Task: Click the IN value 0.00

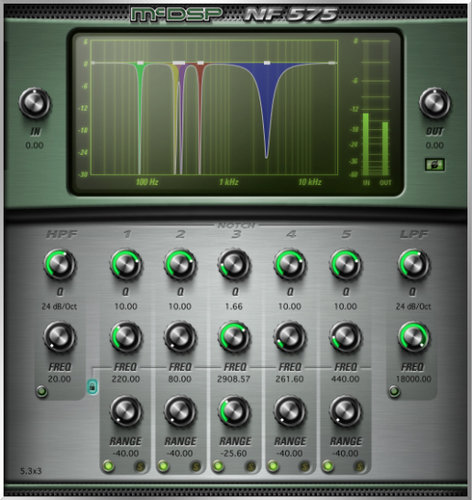Action: pos(34,145)
